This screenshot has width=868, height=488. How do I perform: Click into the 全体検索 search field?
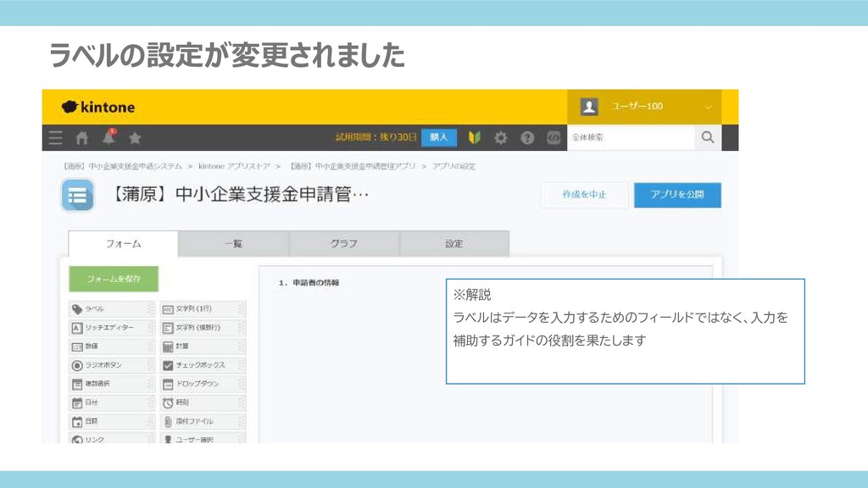pyautogui.click(x=631, y=137)
